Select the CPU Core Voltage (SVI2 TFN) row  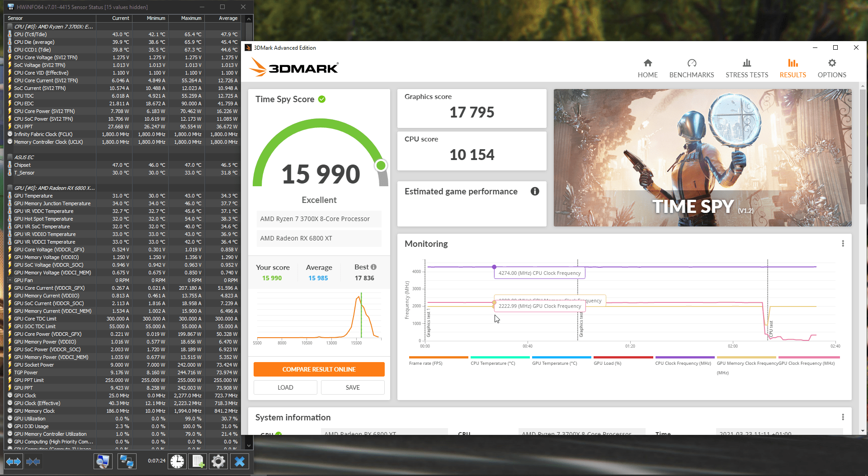[x=123, y=57]
